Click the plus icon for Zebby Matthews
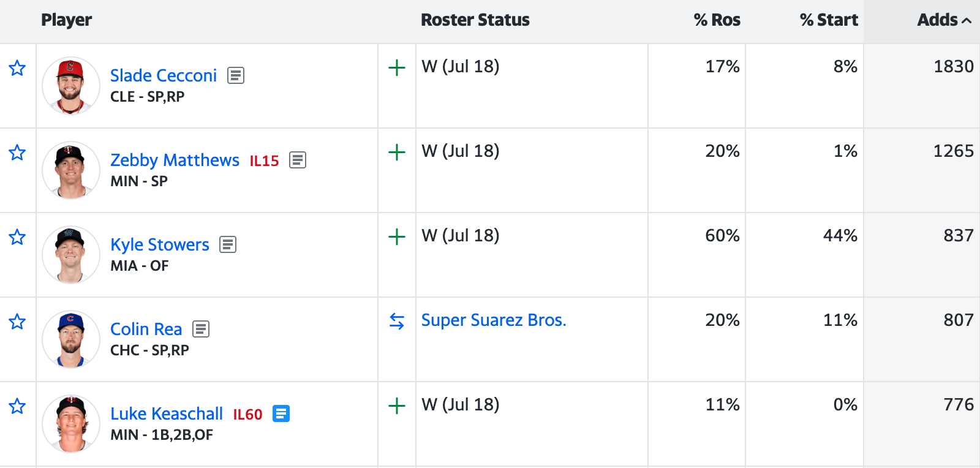The image size is (980, 468). tap(397, 152)
